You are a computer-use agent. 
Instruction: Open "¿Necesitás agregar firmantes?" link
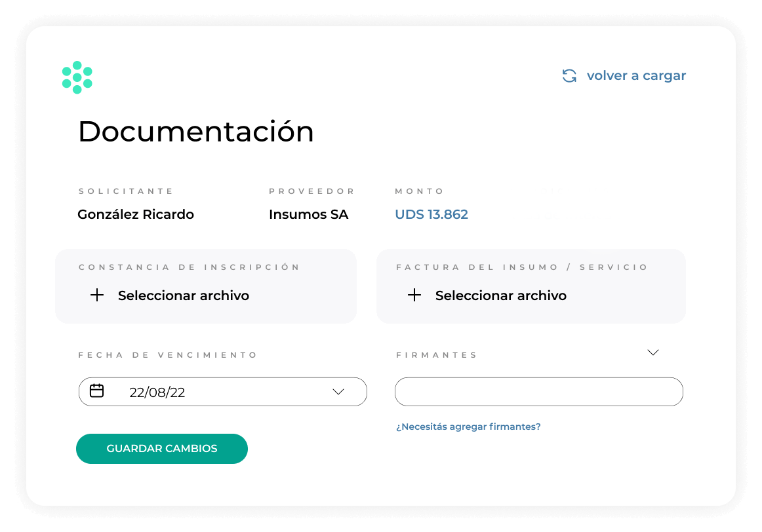[468, 427]
